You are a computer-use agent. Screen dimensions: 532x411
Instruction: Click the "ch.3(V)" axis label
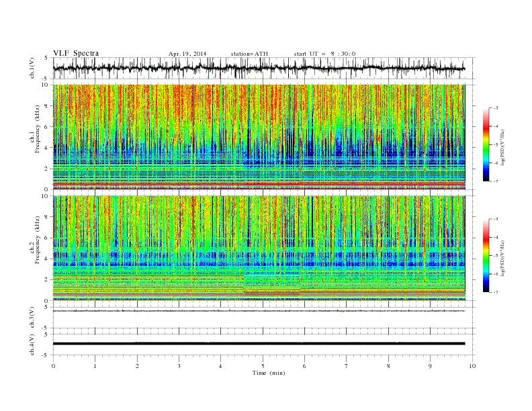[32, 318]
